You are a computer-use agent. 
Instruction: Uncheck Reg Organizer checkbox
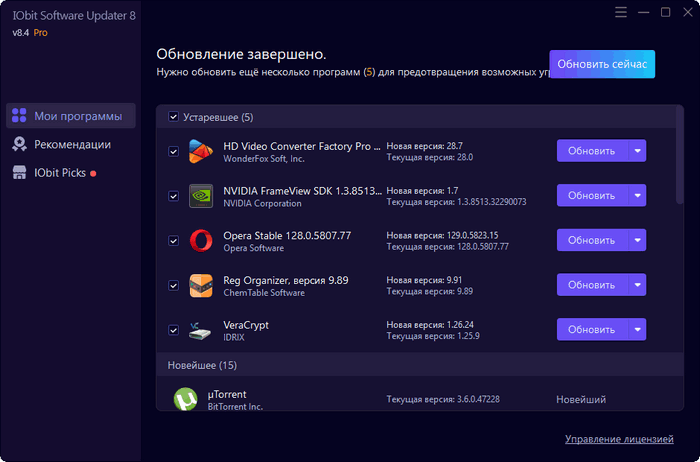tap(173, 285)
